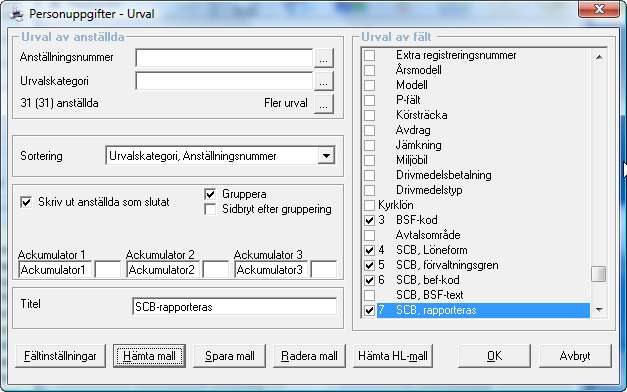Confirm with the OK button
Screen dimensions: 627x392
[494, 356]
